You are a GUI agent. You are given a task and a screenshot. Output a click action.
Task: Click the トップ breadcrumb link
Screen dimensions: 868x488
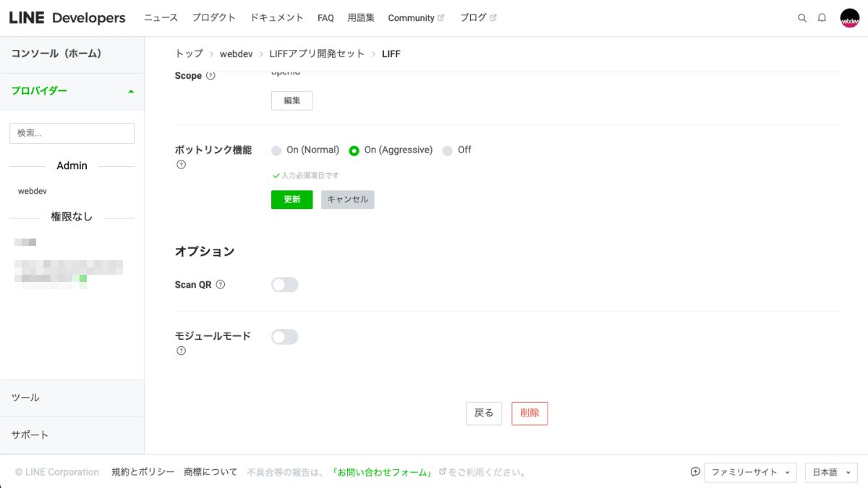pyautogui.click(x=189, y=53)
